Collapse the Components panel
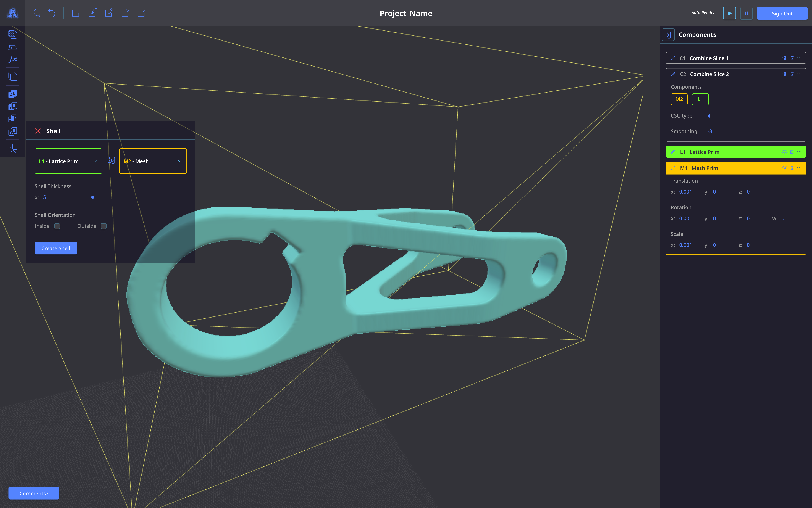This screenshot has width=812, height=508. (x=668, y=35)
